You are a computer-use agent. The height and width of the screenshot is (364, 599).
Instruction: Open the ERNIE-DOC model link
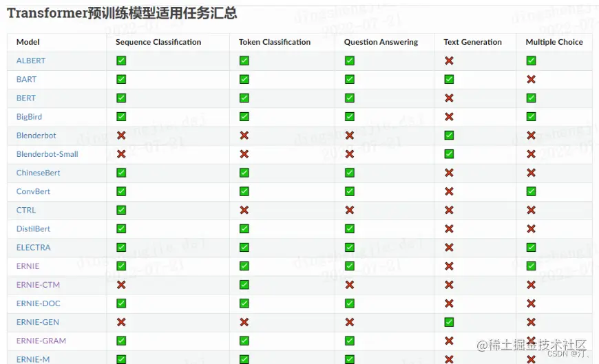(38, 303)
